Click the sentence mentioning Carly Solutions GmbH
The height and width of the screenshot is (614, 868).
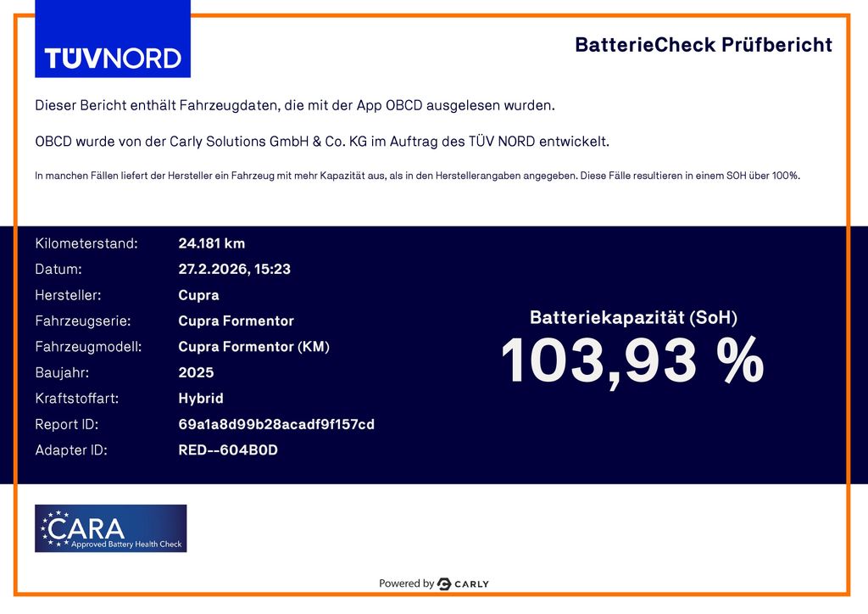pyautogui.click(x=322, y=142)
